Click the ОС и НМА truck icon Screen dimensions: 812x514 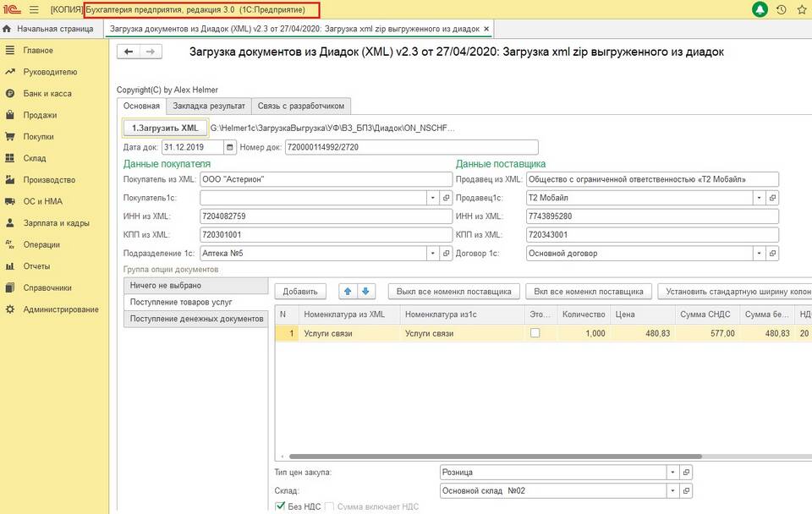coord(10,201)
